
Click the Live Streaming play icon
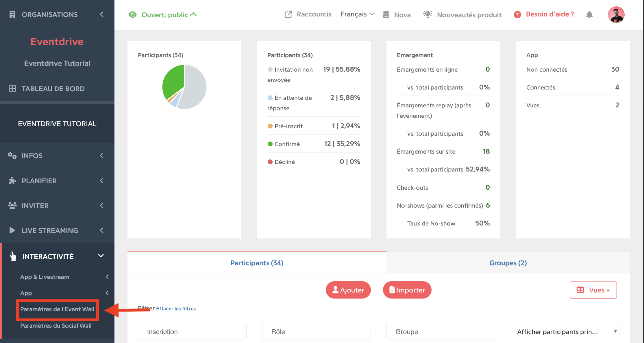click(12, 230)
